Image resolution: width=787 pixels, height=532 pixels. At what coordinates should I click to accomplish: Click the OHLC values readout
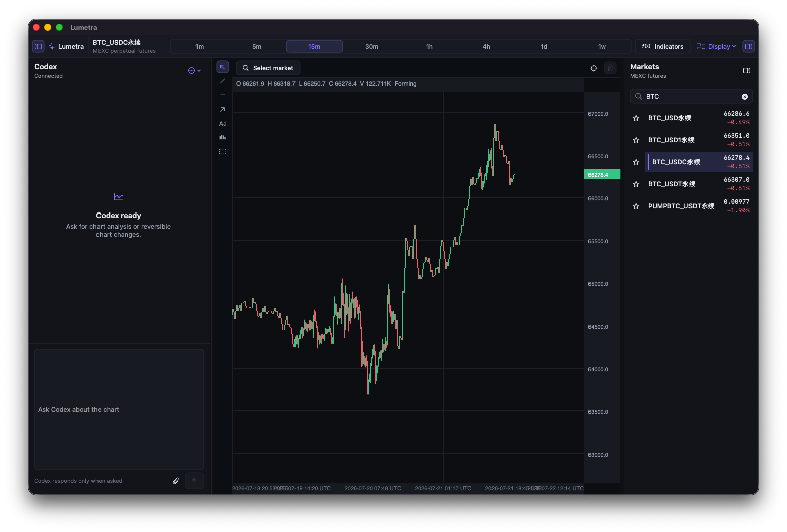[326, 84]
